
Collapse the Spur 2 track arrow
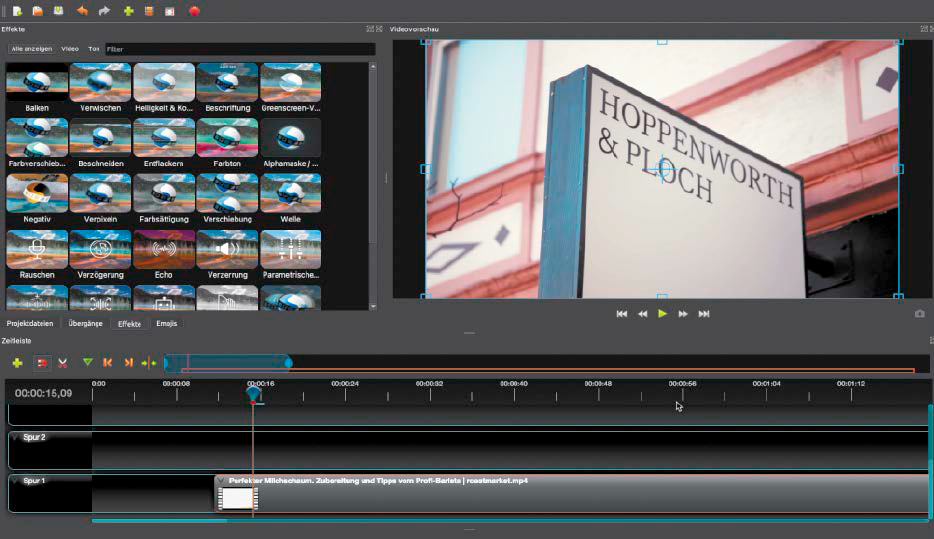pyautogui.click(x=15, y=437)
